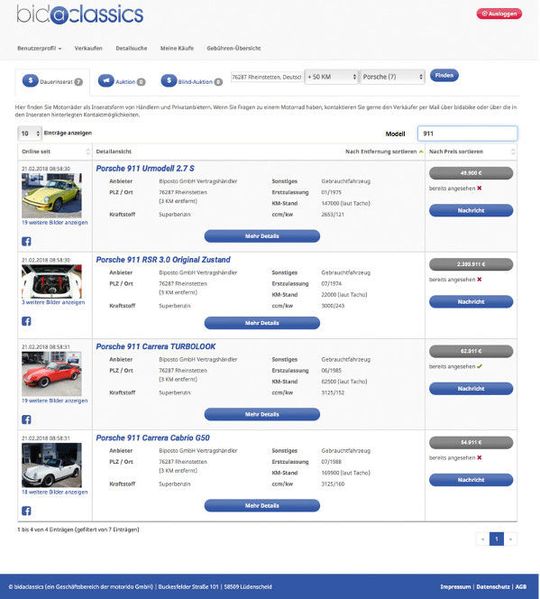Click 3 weitere Bilder anzeigen link
This screenshot has height=599, width=540.
53,302
